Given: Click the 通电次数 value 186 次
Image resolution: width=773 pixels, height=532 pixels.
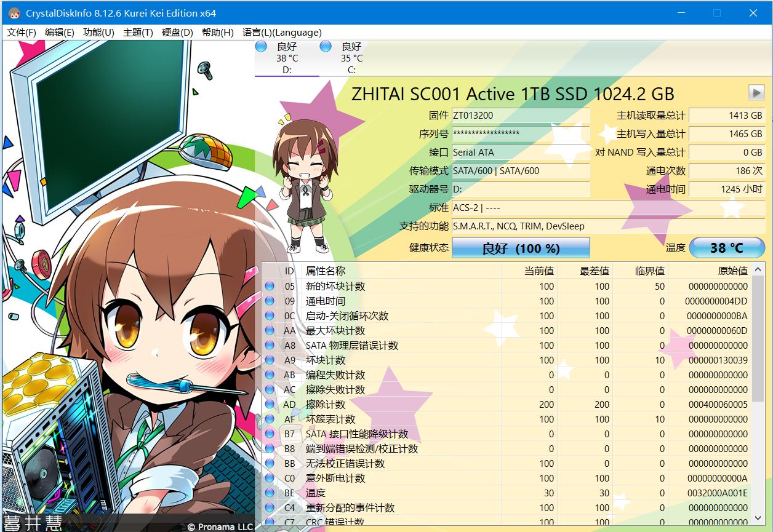Looking at the screenshot, I should pos(727,170).
